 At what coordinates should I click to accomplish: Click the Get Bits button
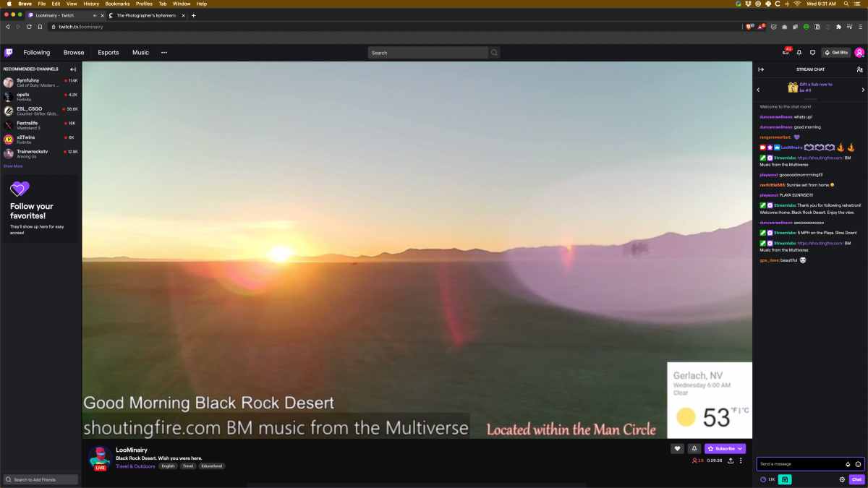(836, 52)
